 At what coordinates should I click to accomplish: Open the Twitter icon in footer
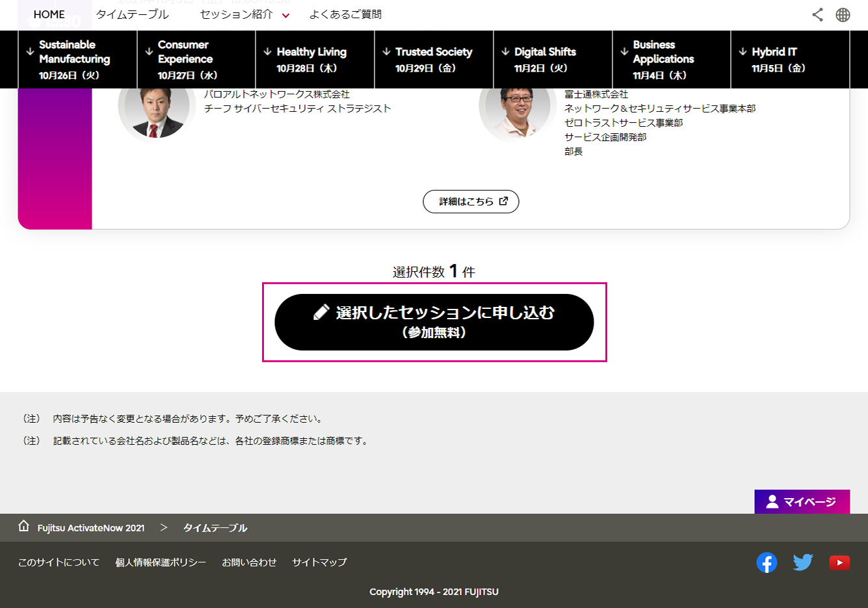point(803,562)
